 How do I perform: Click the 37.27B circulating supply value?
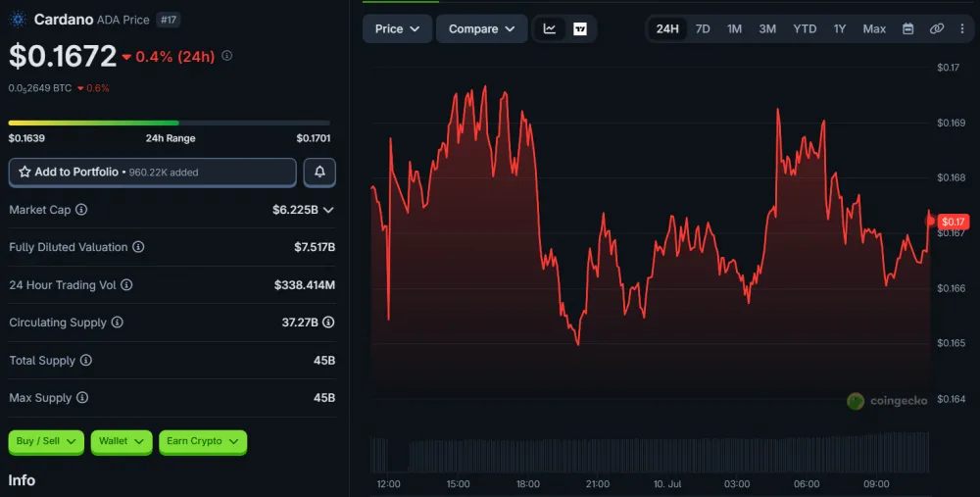(x=300, y=323)
